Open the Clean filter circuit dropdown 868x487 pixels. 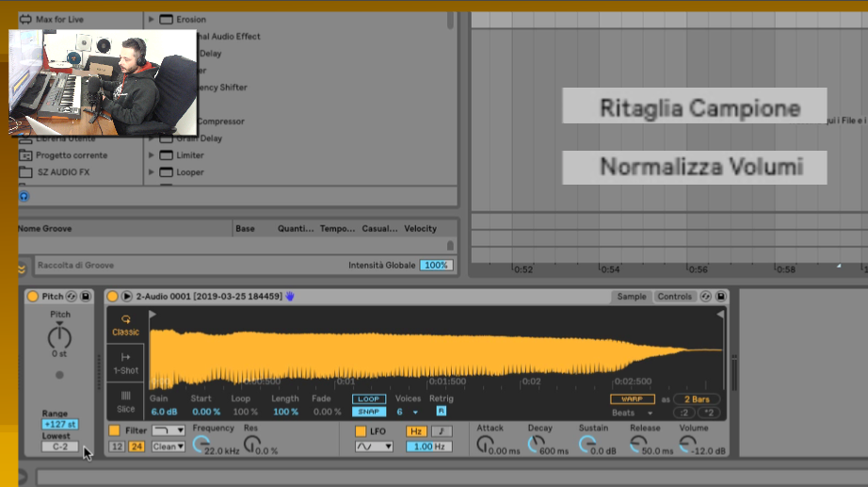pyautogui.click(x=169, y=446)
